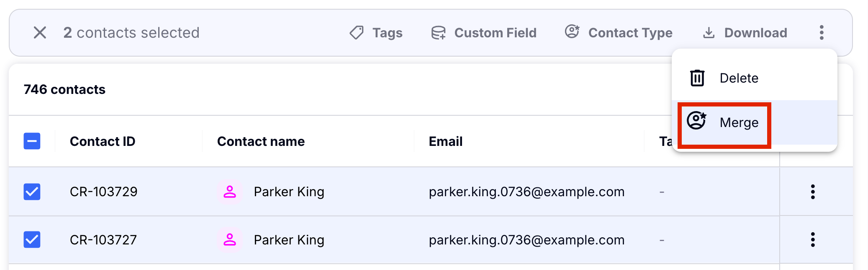Screen dimensions: 868x270
Task: Click Parker King avatar in row CR-103727
Action: [230, 240]
